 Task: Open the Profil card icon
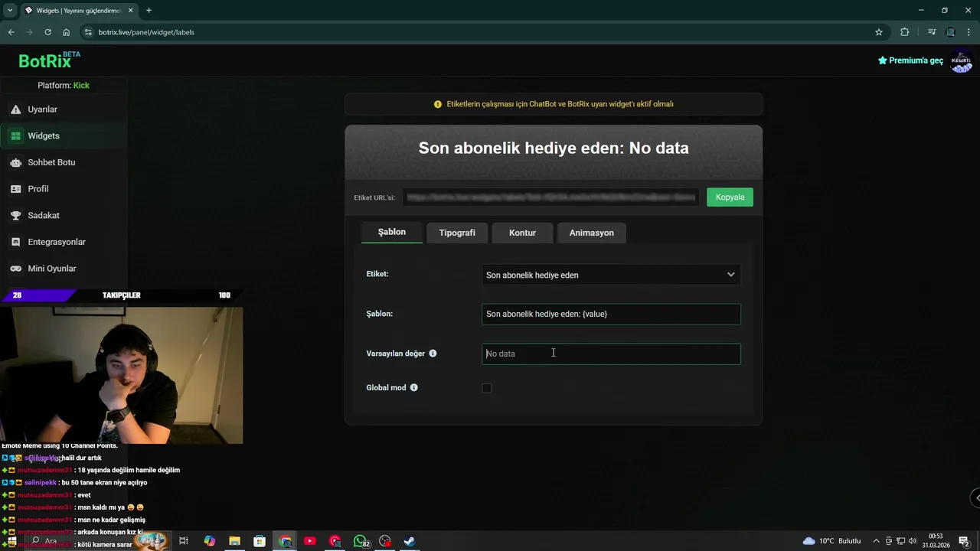(15, 189)
